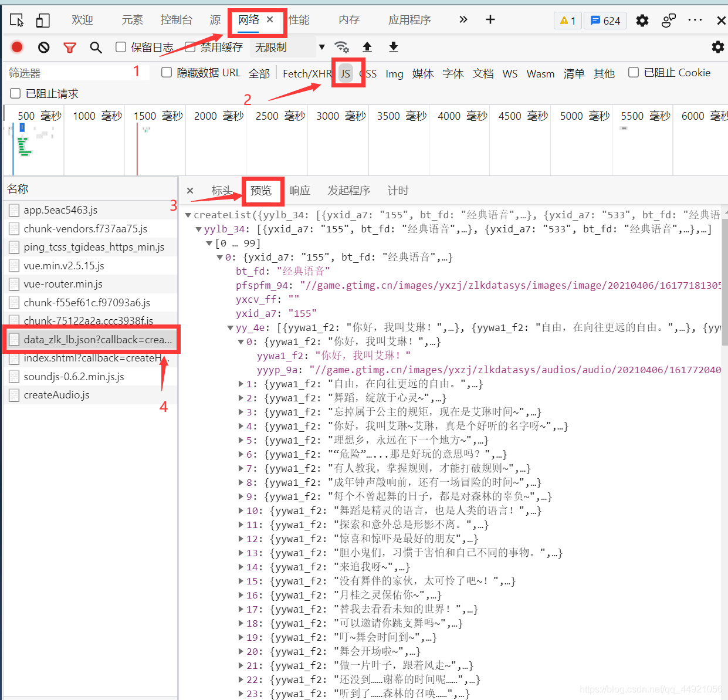Click the 2000 毫秒 timeline marker
This screenshot has width=728, height=700.
218,116
